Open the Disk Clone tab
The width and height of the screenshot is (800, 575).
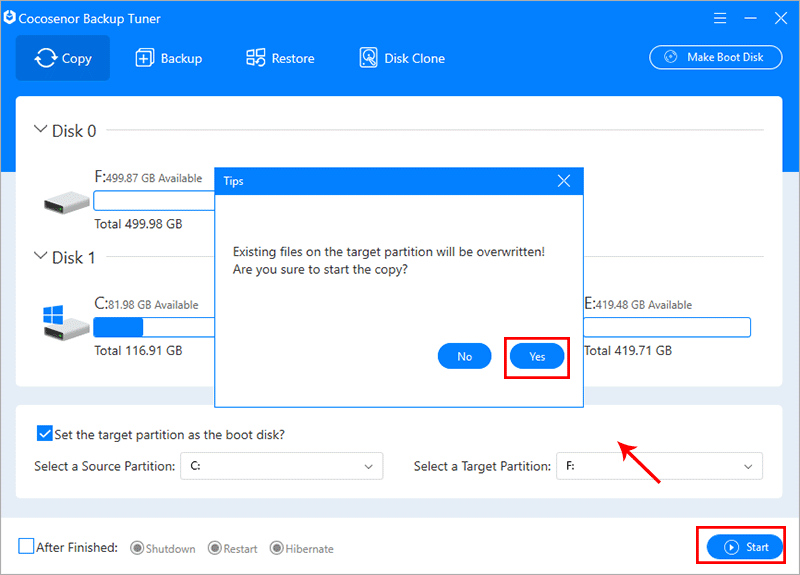[x=402, y=58]
